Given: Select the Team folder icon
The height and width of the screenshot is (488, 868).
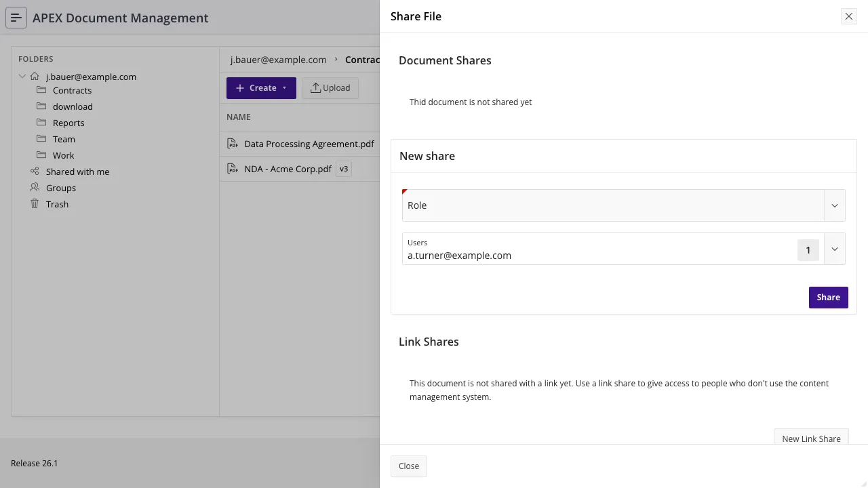Looking at the screenshot, I should point(41,139).
